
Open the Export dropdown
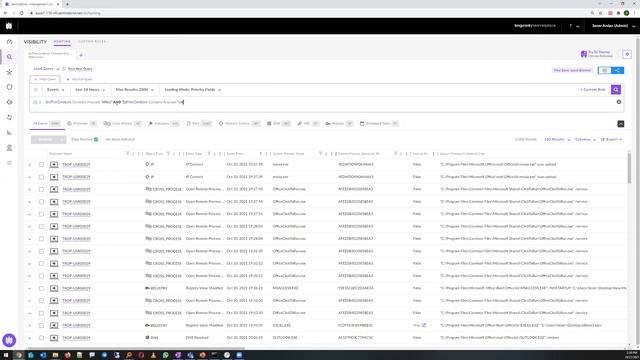pos(611,140)
